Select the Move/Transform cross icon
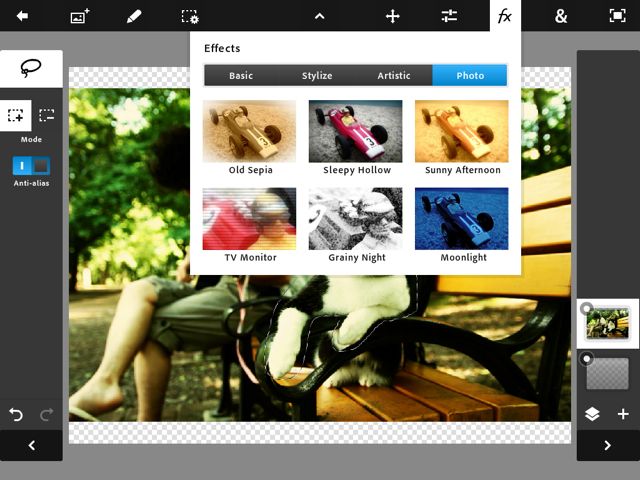 tap(393, 16)
